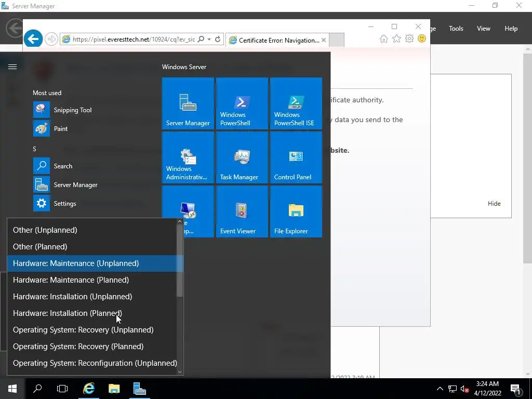Switch to Server Manager on the taskbar

139,389
